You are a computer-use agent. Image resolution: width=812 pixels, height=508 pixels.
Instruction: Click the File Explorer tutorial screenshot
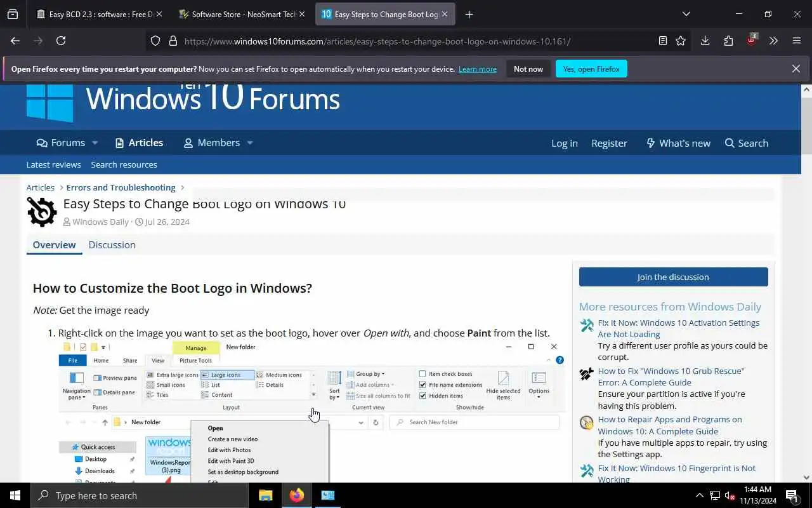[x=311, y=411]
